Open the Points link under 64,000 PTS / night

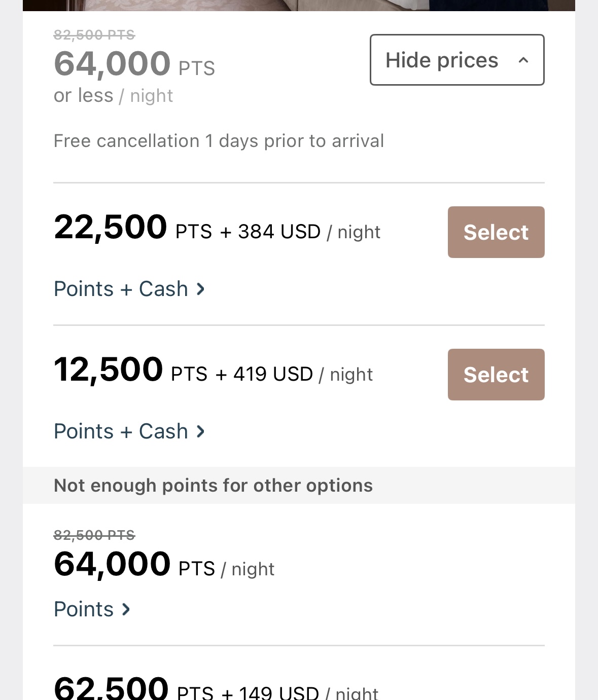click(x=84, y=609)
